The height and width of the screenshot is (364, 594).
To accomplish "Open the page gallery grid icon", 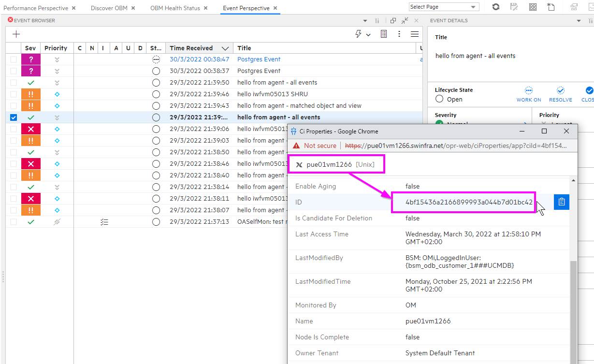I will point(533,7).
